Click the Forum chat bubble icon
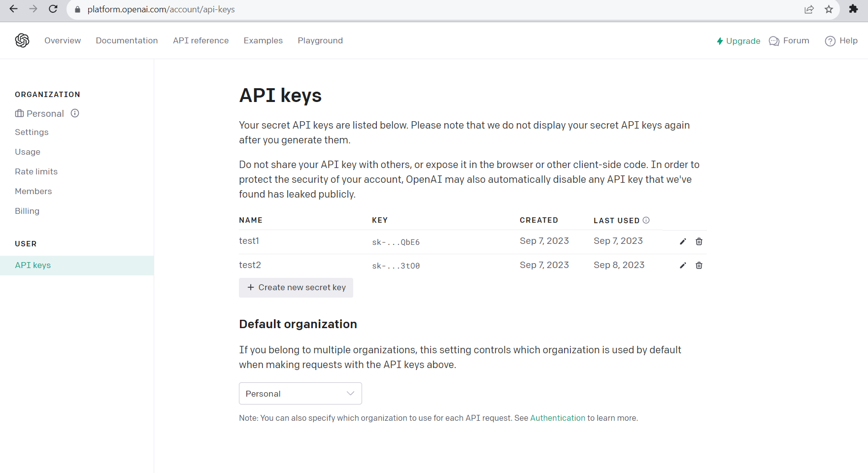868x473 pixels. click(774, 41)
